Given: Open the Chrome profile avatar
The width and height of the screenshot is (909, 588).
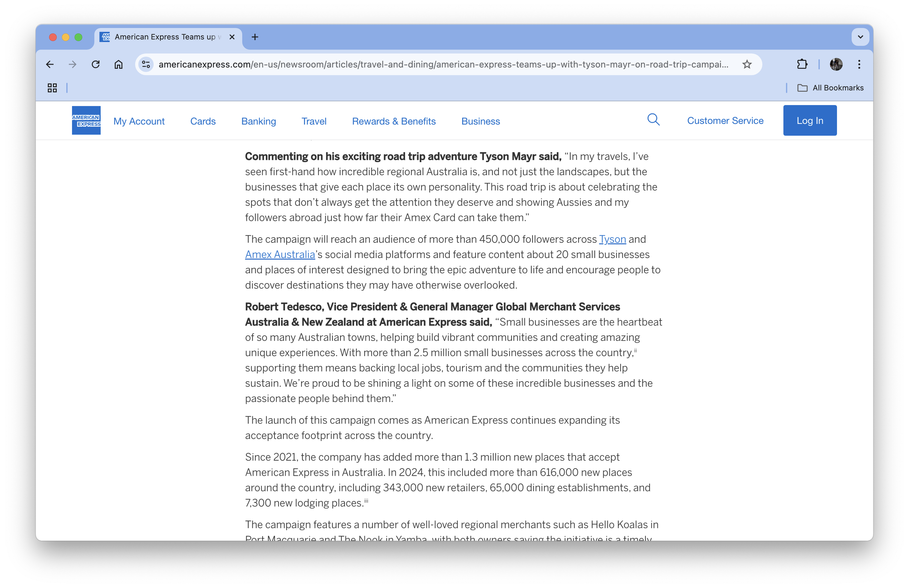Looking at the screenshot, I should click(x=836, y=64).
